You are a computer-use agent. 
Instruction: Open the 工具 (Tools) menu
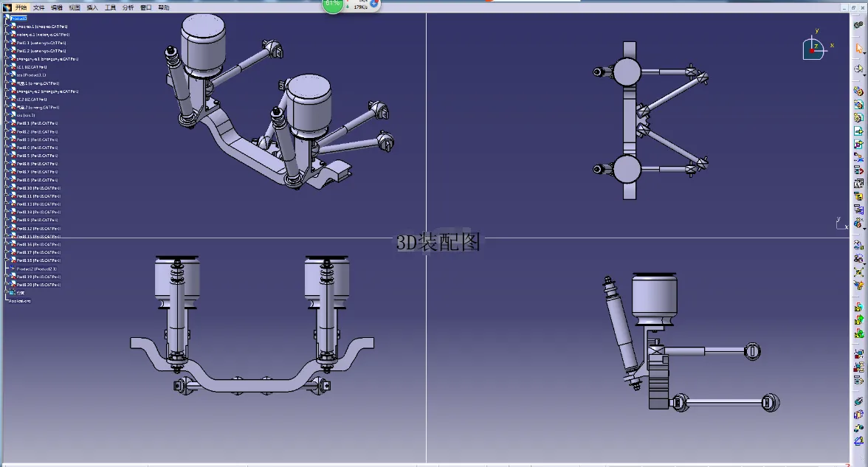click(110, 7)
